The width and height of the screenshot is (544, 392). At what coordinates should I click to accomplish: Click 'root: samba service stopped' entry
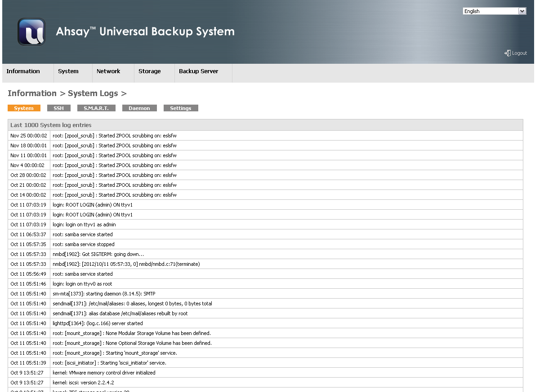pyautogui.click(x=84, y=244)
